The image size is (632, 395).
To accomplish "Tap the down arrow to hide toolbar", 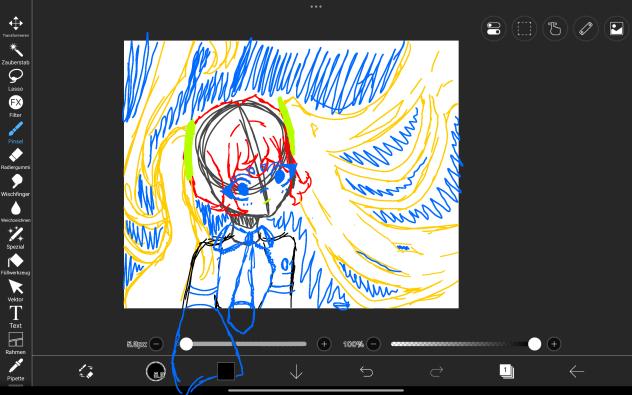I will pyautogui.click(x=296, y=372).
